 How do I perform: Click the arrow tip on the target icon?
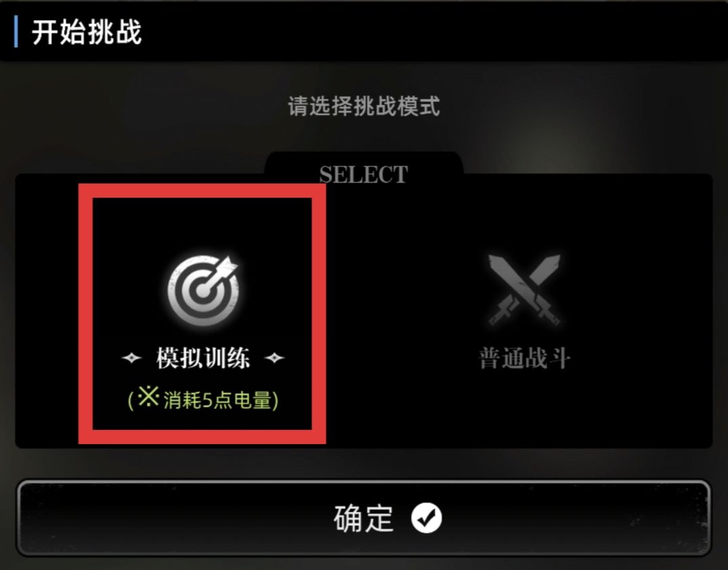point(227,267)
